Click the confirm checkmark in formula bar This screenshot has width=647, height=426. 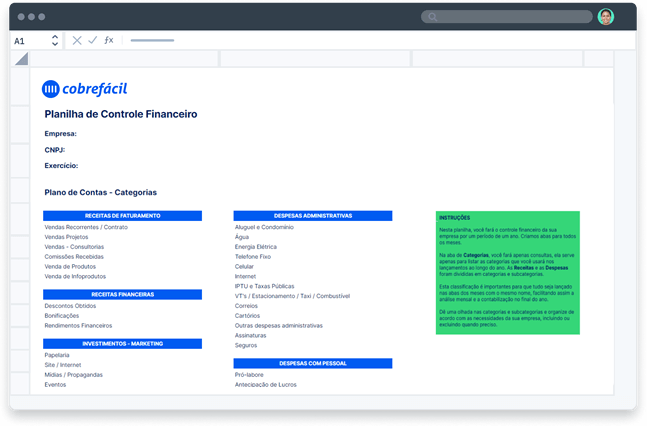pyautogui.click(x=93, y=41)
